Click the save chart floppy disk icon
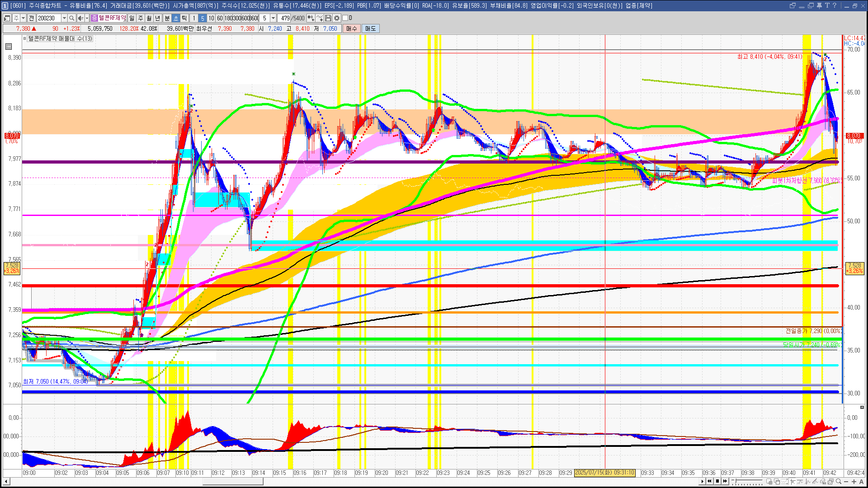The width and height of the screenshot is (868, 488). [328, 18]
